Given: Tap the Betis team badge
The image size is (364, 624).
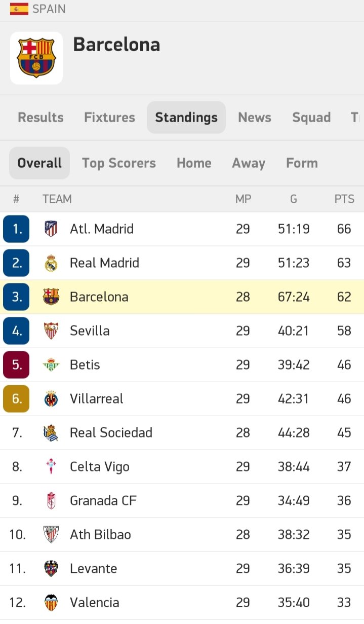Looking at the screenshot, I should click(51, 365).
